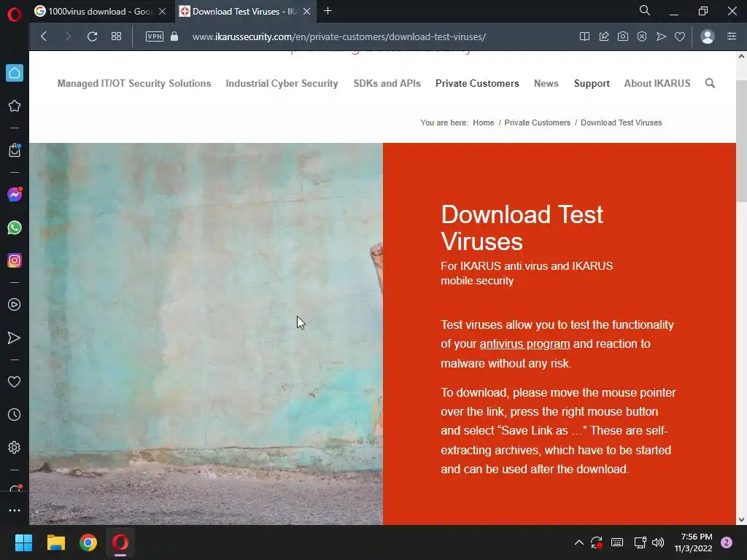Open Industrial Cyber Security menu
The height and width of the screenshot is (560, 747).
coord(282,83)
